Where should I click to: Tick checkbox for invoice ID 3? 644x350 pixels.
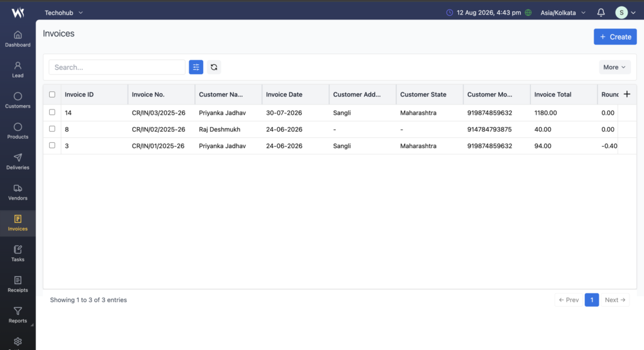point(52,145)
